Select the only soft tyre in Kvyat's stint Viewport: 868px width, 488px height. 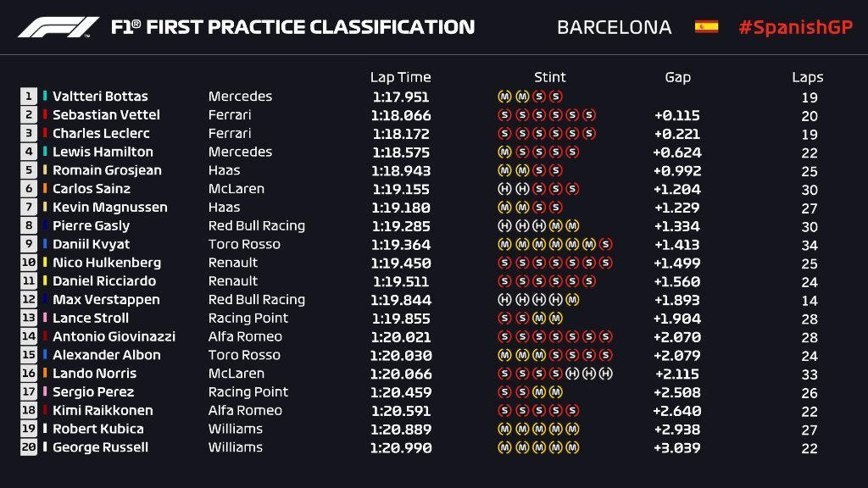tap(605, 244)
